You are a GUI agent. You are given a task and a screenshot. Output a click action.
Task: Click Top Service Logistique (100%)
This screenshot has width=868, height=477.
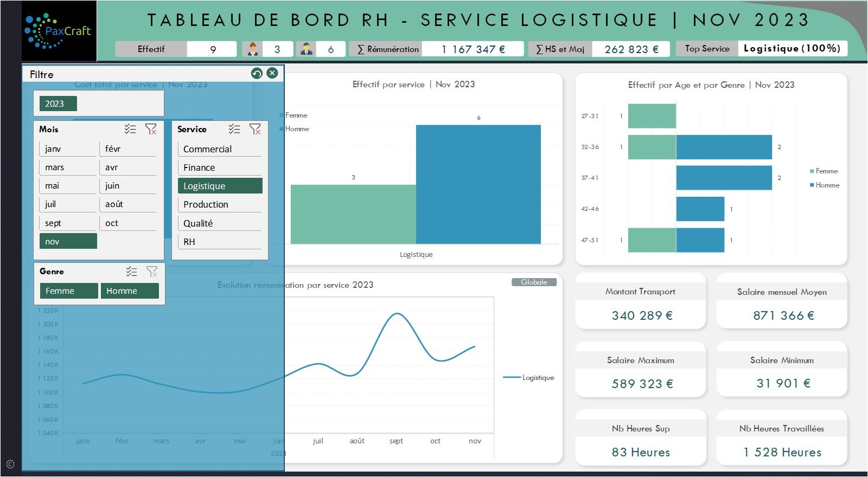click(792, 49)
